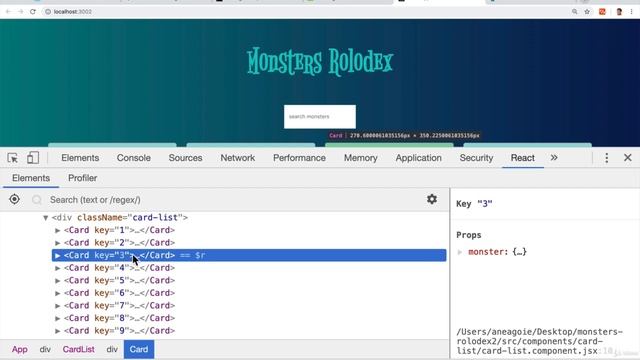Click the div breadcrumb after App
This screenshot has width=640, height=360.
coord(45,349)
